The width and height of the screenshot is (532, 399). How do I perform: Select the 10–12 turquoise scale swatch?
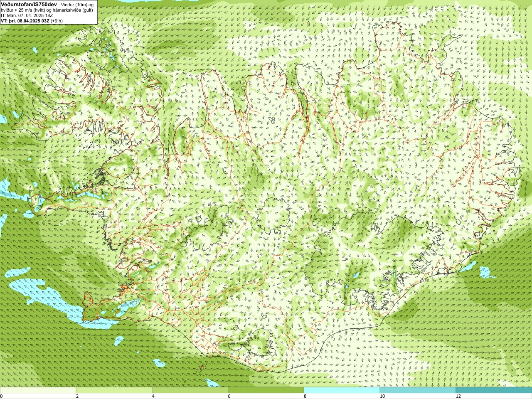tap(418, 390)
